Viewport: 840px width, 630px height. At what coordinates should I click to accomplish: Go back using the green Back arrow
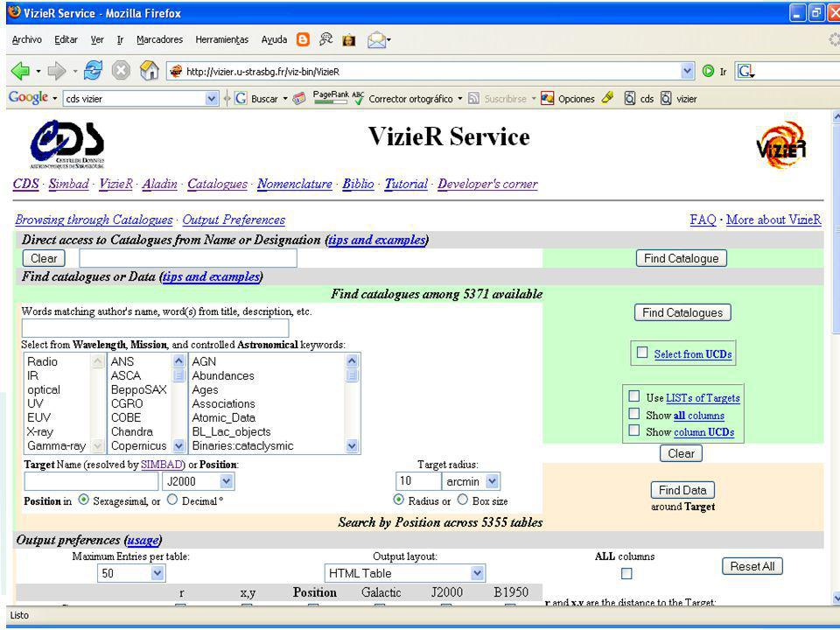[20, 71]
